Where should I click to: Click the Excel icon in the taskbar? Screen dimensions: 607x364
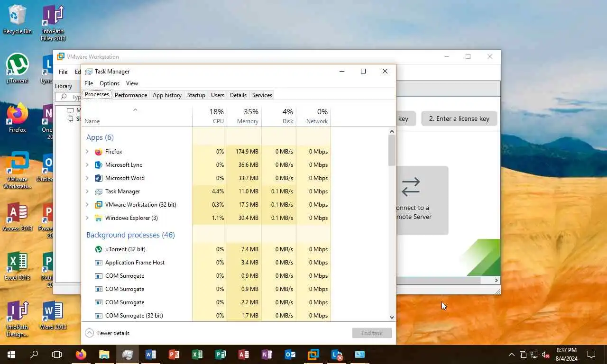197,355
